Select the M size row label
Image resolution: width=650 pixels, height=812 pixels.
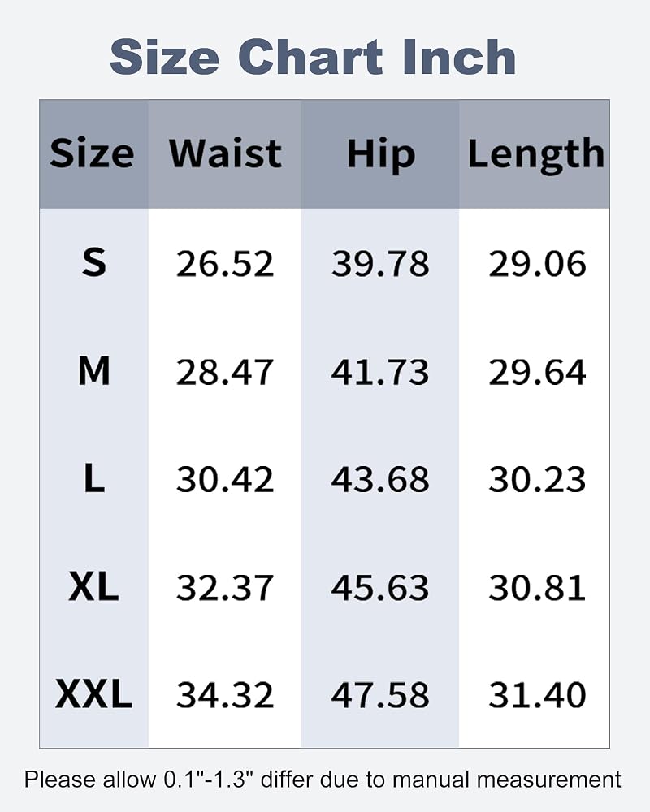93,371
